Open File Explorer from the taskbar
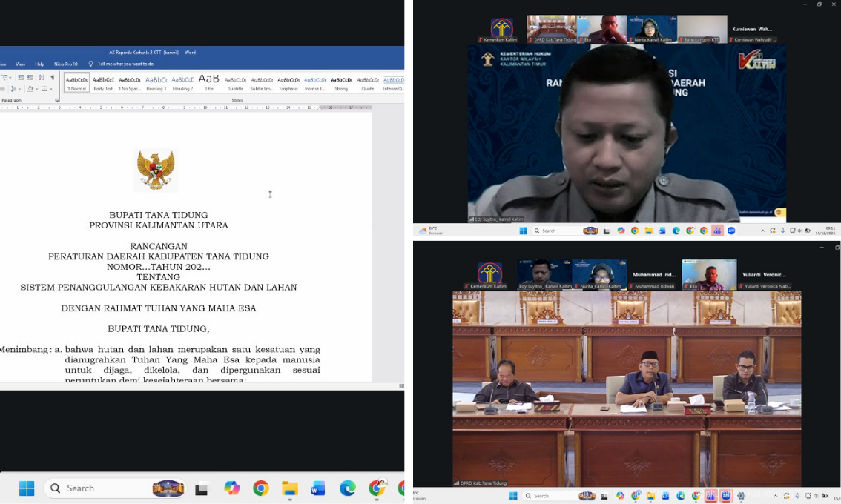 tap(289, 488)
